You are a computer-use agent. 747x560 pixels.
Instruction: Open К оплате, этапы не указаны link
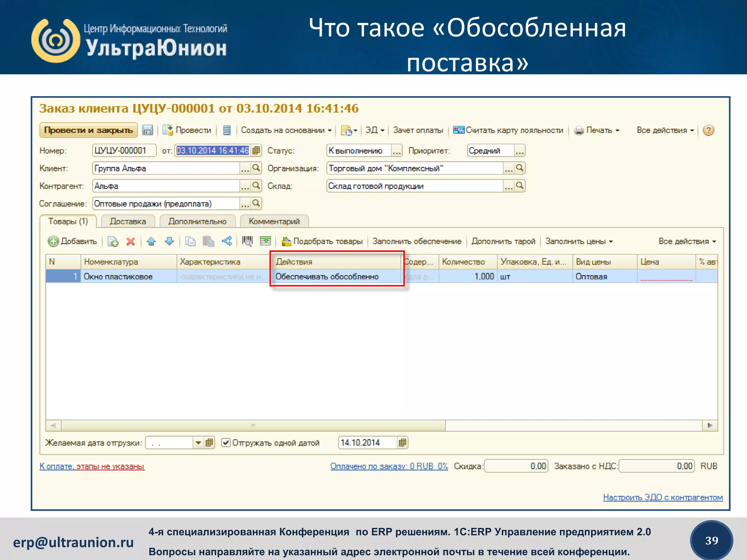coord(92,466)
